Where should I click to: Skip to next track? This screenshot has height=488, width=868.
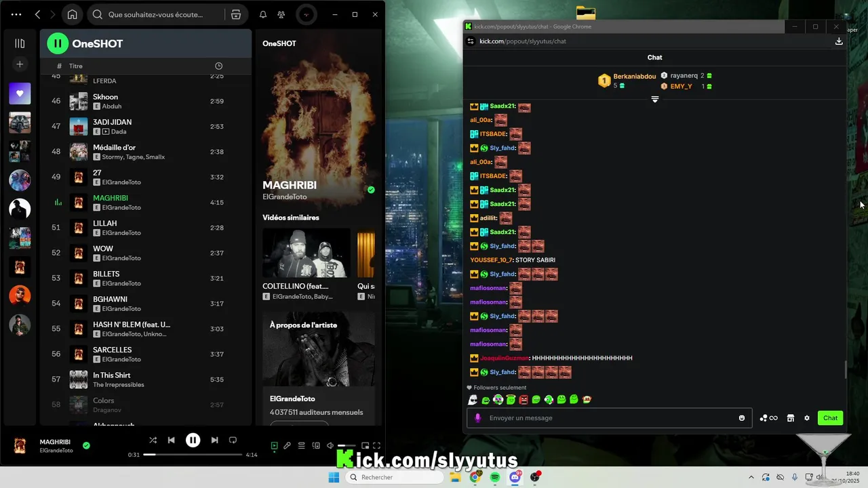(214, 440)
